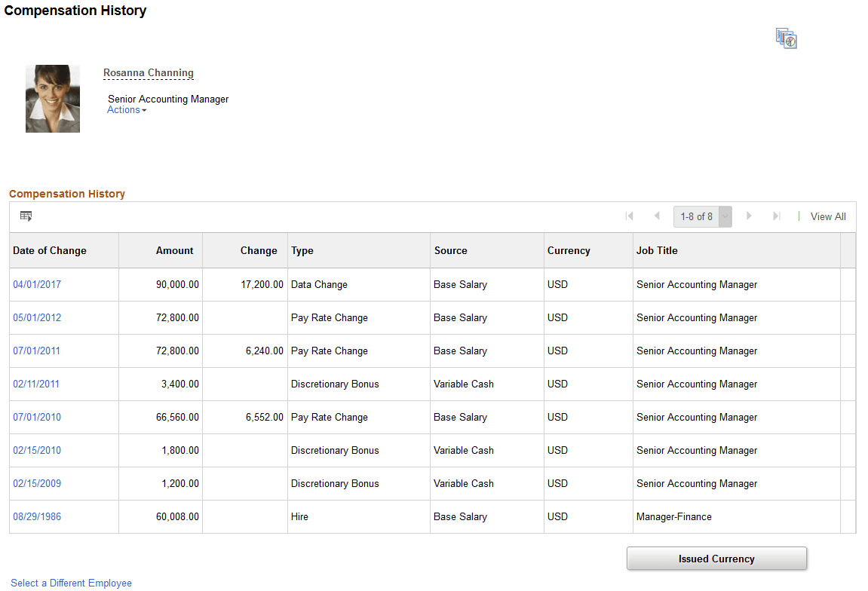Viewport: 868px width, 591px height.
Task: Jump to last page with the last-page arrow
Action: point(777,216)
